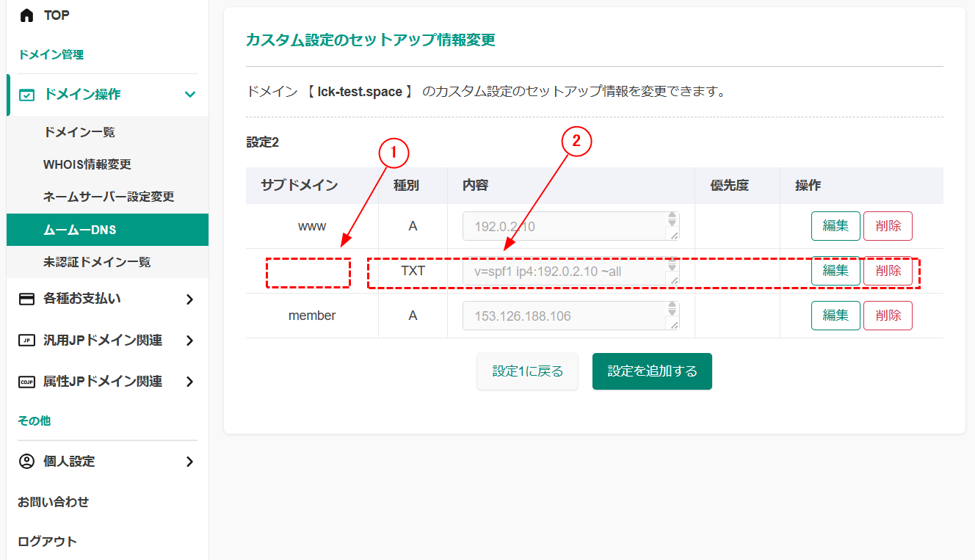Click the 153.126.188.106 content field
The width and height of the screenshot is (975, 560).
pyautogui.click(x=570, y=316)
